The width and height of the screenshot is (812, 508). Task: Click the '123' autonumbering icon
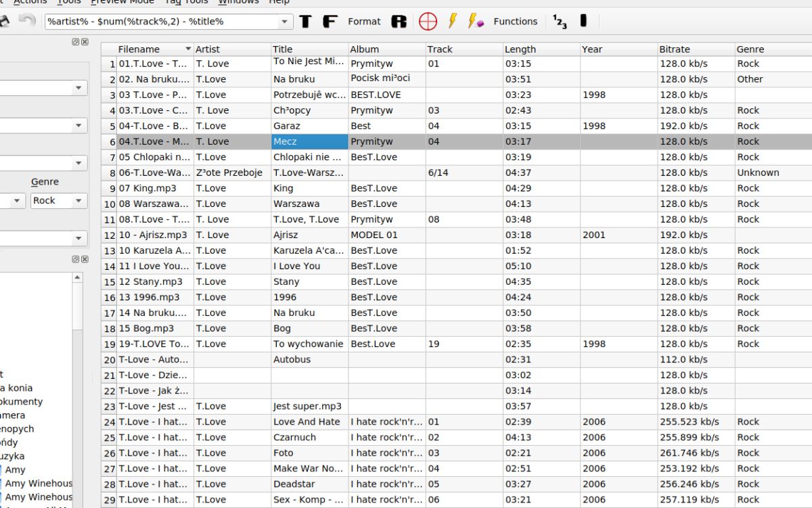560,22
